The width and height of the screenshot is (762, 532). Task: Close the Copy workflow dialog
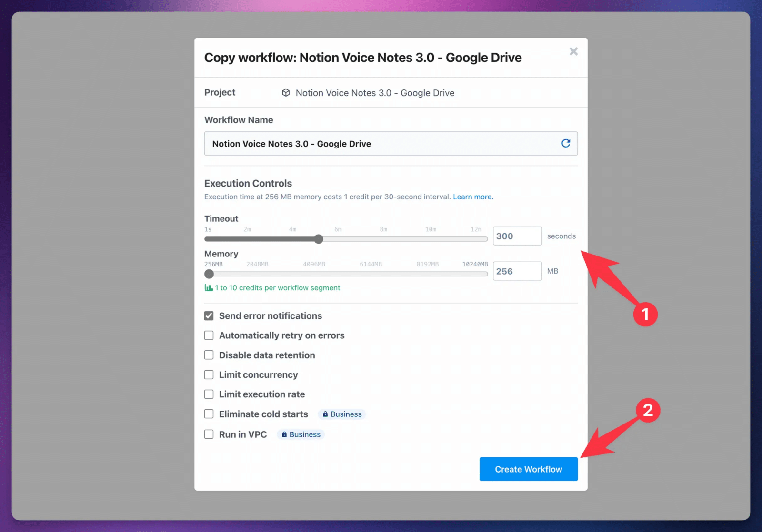573,51
